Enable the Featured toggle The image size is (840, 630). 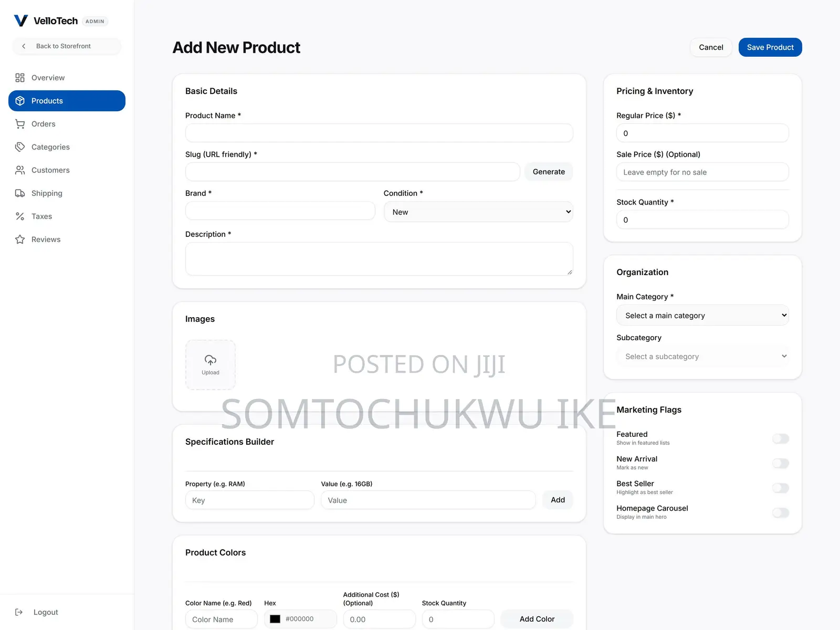point(781,438)
